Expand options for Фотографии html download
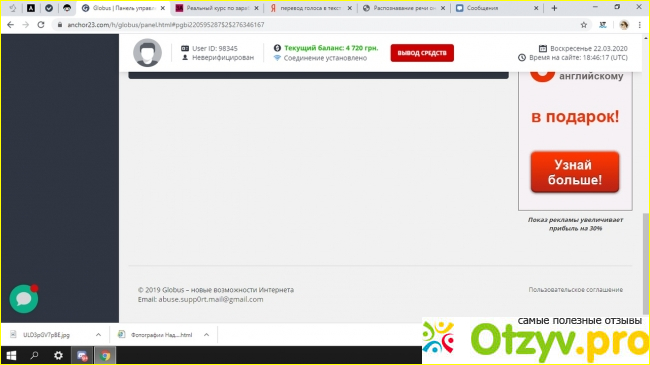Image resolution: width=650 pixels, height=365 pixels. (206, 335)
